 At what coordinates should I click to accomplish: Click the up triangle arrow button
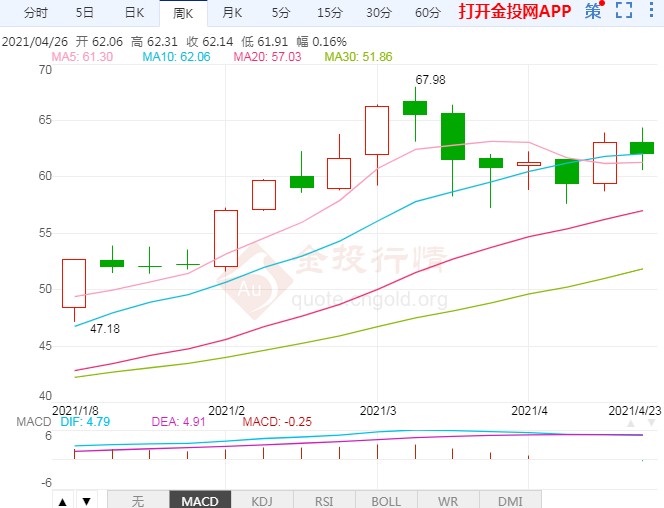[62, 500]
